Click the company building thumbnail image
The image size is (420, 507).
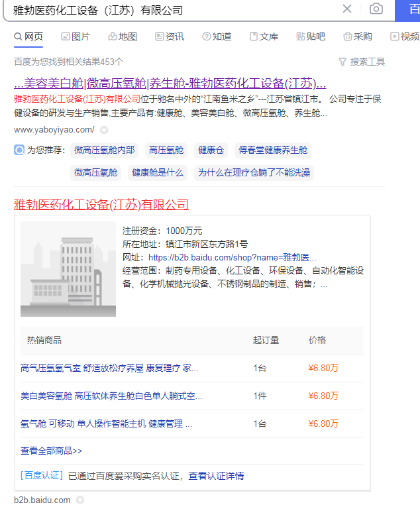68,269
